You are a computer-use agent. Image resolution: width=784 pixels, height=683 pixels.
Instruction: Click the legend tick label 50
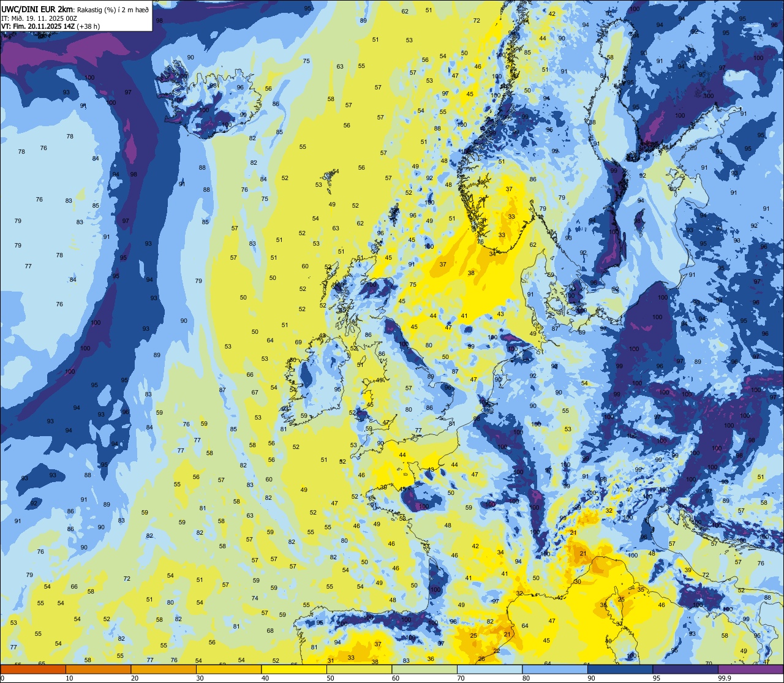pyautogui.click(x=330, y=678)
